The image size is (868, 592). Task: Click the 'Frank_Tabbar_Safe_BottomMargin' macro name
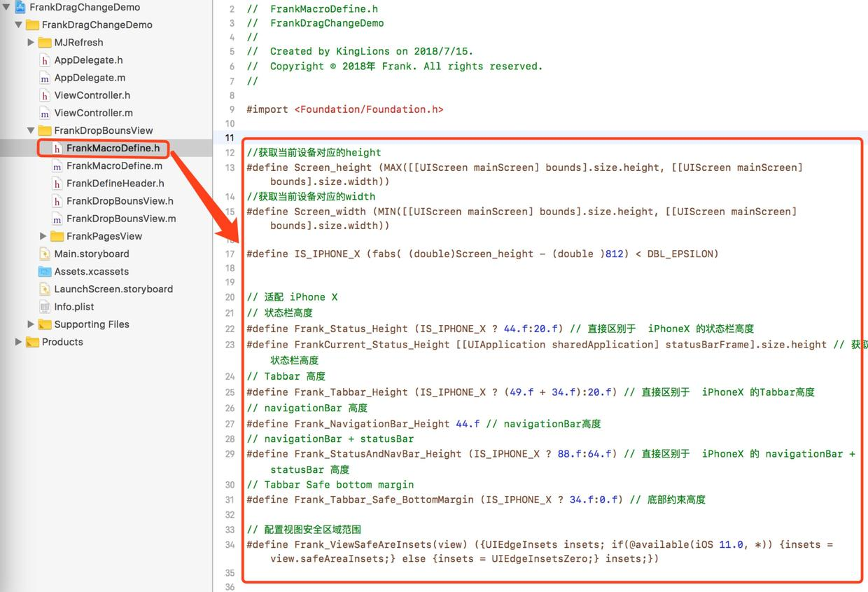tap(384, 500)
